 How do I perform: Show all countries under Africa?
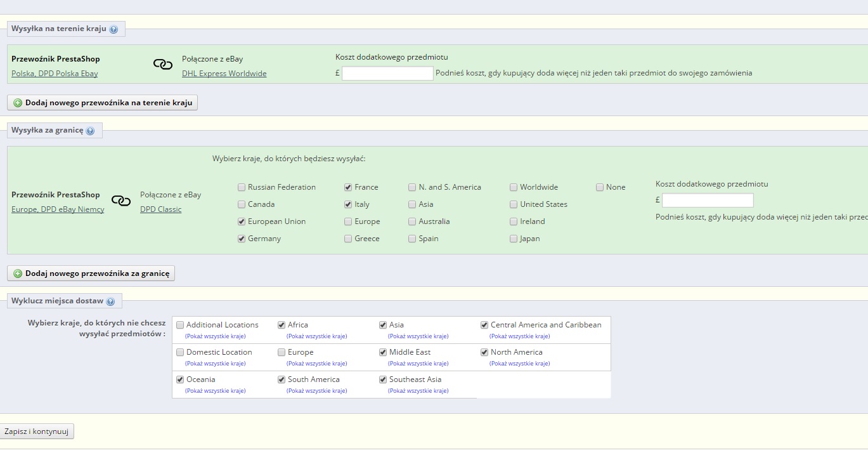click(316, 336)
